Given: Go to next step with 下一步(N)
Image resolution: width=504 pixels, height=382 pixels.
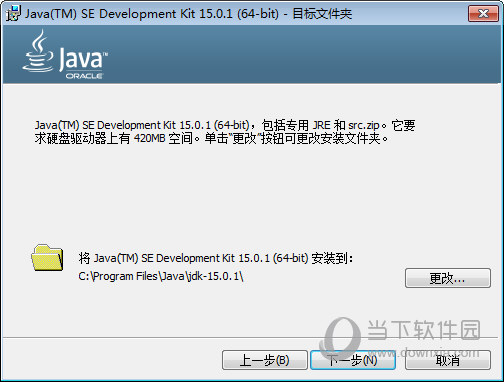Looking at the screenshot, I should (x=353, y=360).
